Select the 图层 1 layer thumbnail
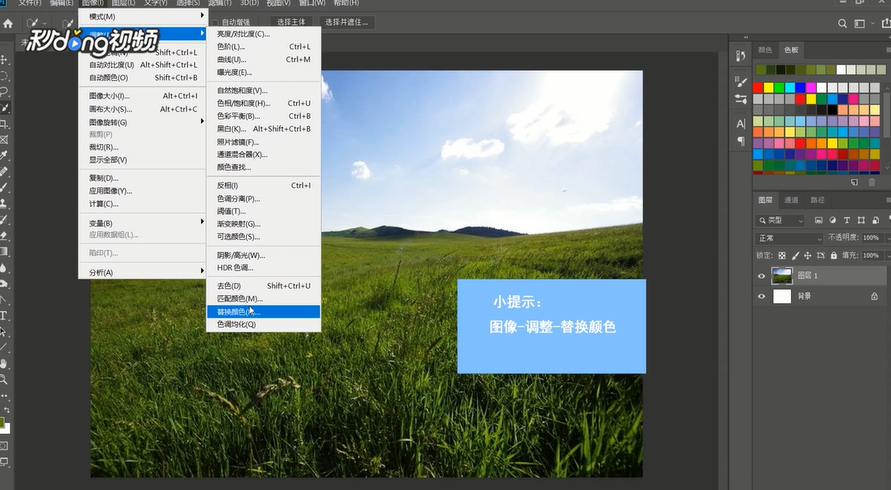Screen dimensions: 891x490 (x=782, y=276)
